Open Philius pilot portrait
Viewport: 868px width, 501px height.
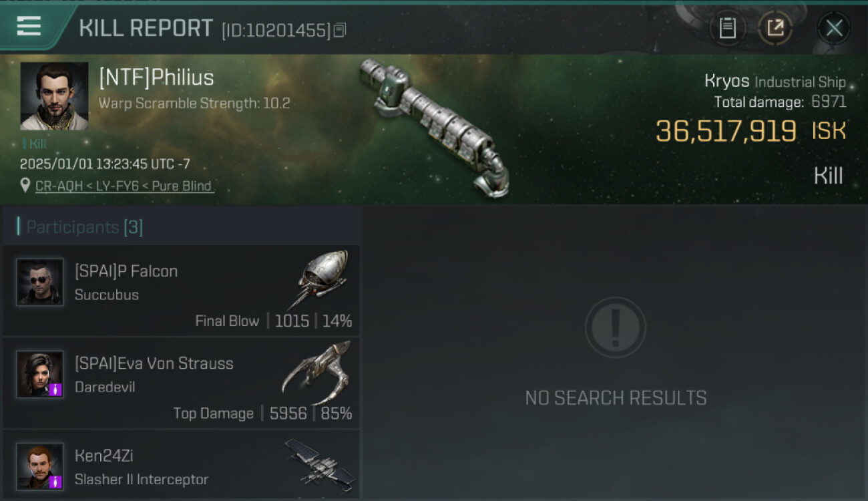(54, 96)
